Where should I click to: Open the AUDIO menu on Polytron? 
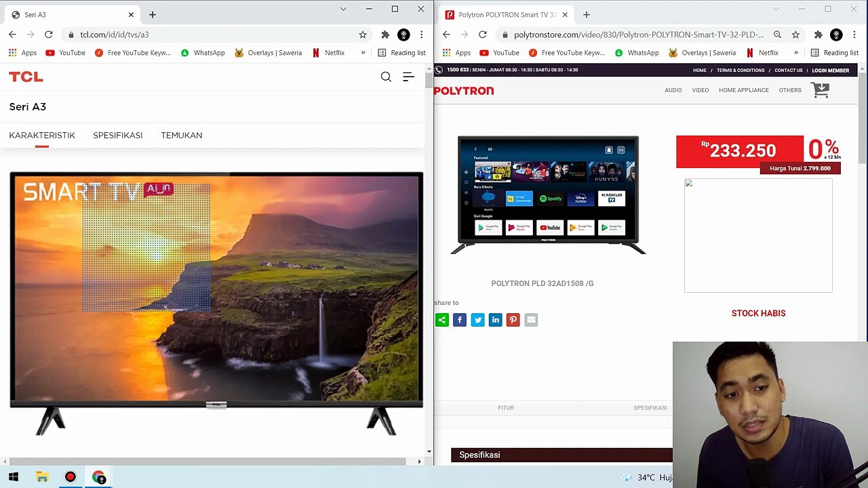pos(673,90)
